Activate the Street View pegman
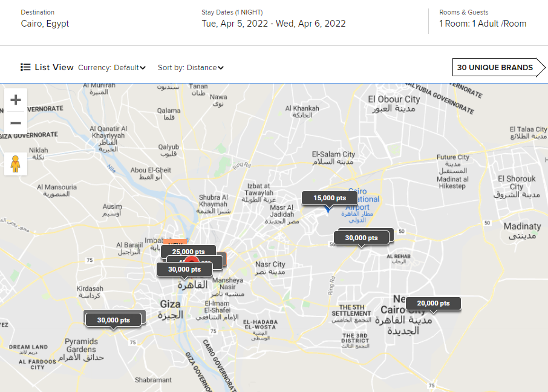Viewport: 548px width, 392px height. (15, 164)
